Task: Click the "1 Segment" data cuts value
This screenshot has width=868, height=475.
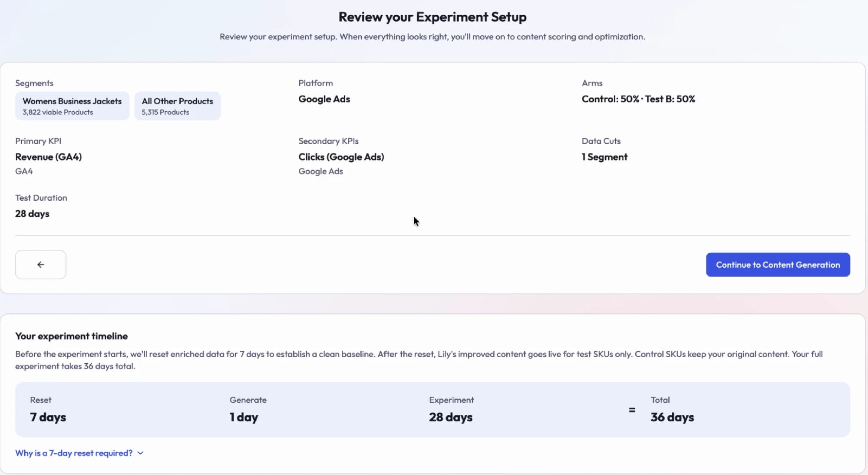Action: coord(604,157)
